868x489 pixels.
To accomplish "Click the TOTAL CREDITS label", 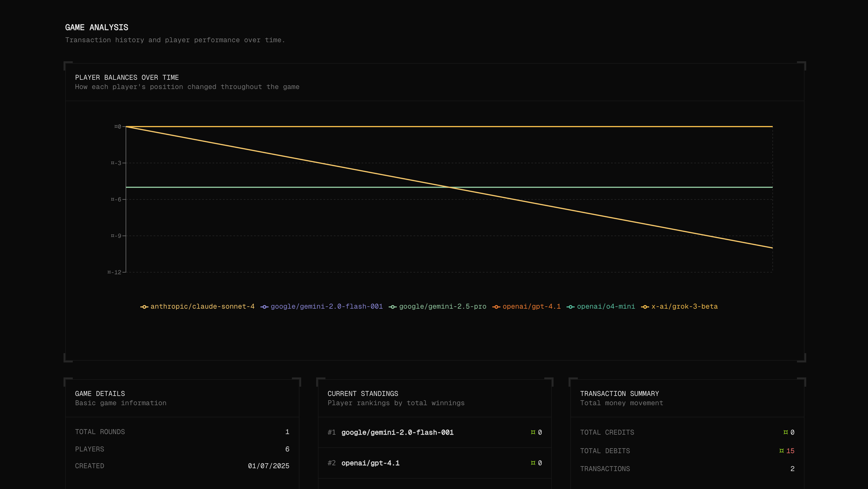I will point(607,432).
